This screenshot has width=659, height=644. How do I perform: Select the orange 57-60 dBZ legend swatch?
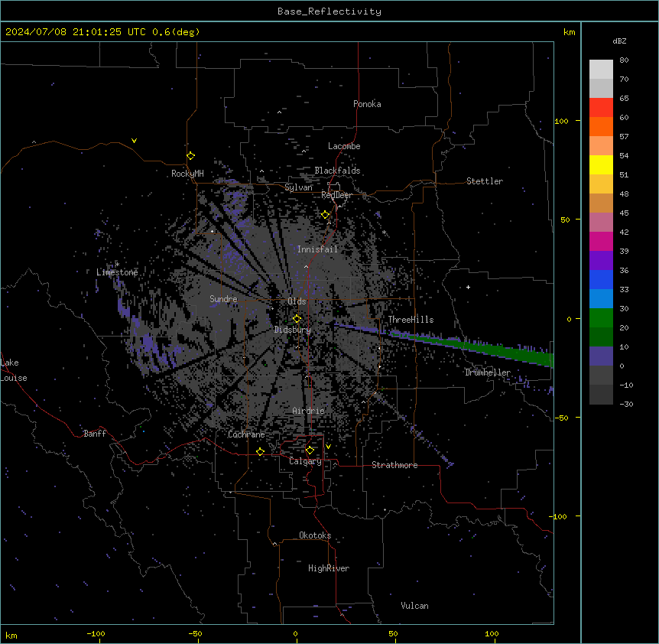pyautogui.click(x=601, y=126)
